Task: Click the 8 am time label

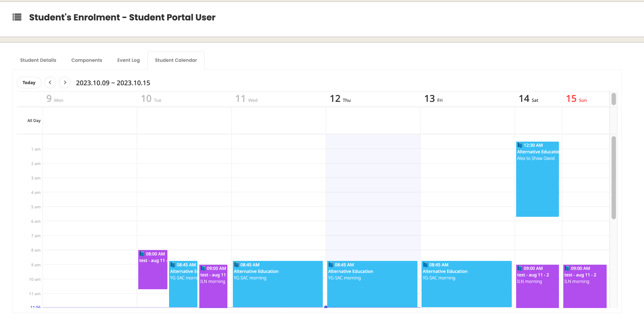Action: (x=36, y=250)
